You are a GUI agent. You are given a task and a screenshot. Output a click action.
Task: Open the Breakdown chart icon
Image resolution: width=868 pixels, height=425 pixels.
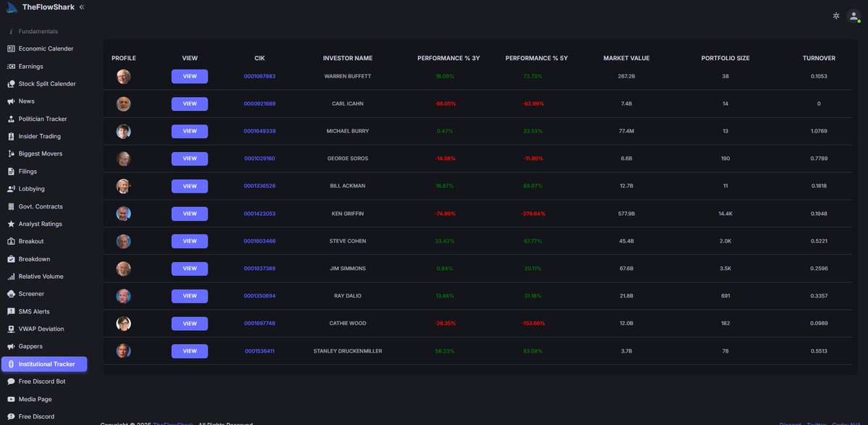11,259
